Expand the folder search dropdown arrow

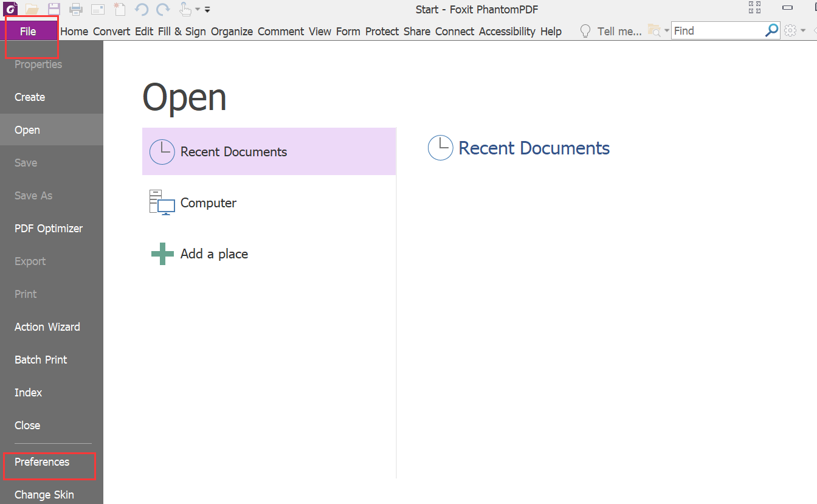point(666,30)
